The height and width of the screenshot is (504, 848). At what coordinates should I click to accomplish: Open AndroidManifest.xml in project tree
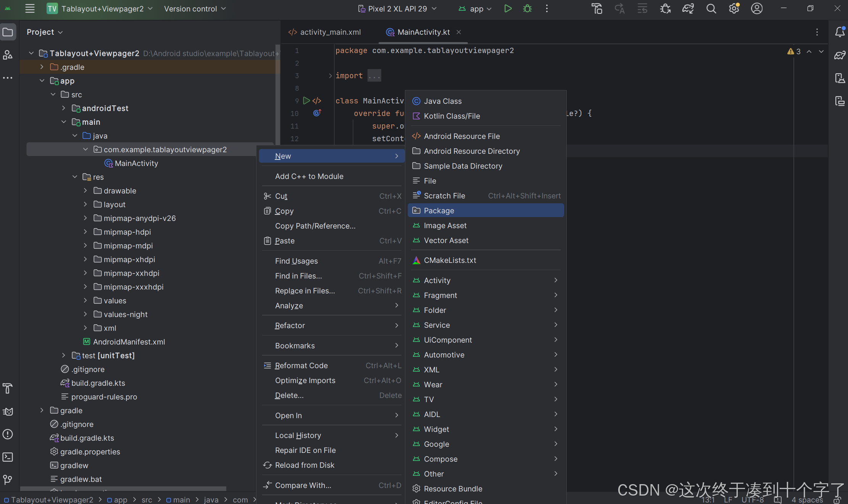[129, 342]
